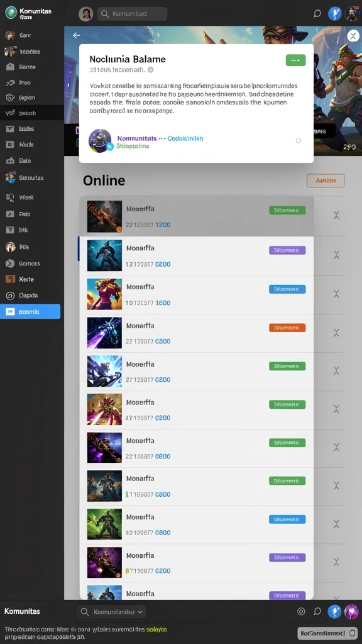Expand the row 22128907 0800 chevron icon

pos(337,447)
